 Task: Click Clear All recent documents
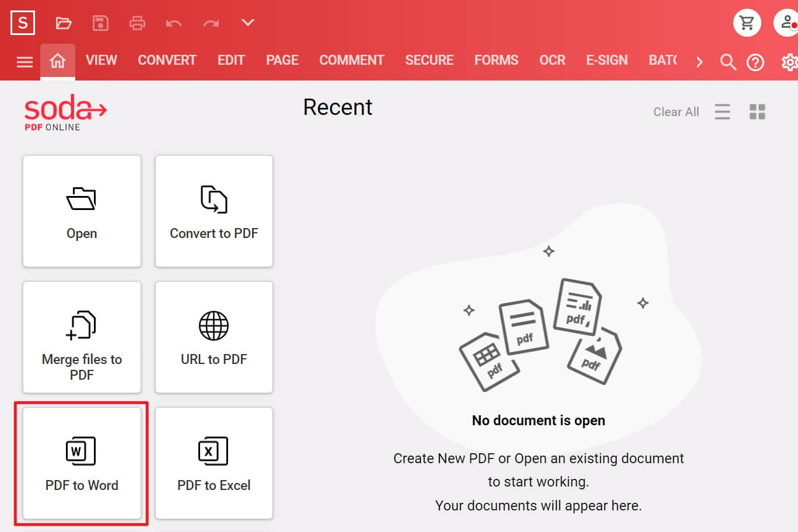[675, 112]
